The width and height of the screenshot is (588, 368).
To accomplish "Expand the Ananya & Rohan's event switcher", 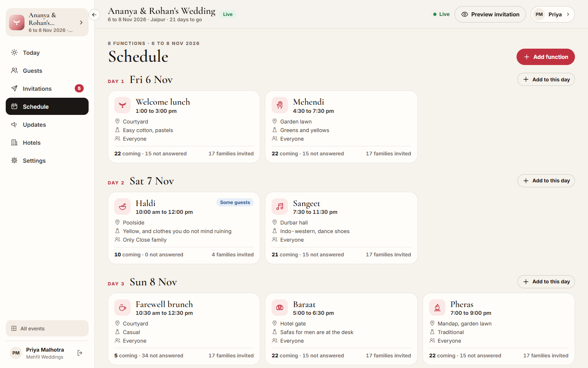I will tap(47, 22).
